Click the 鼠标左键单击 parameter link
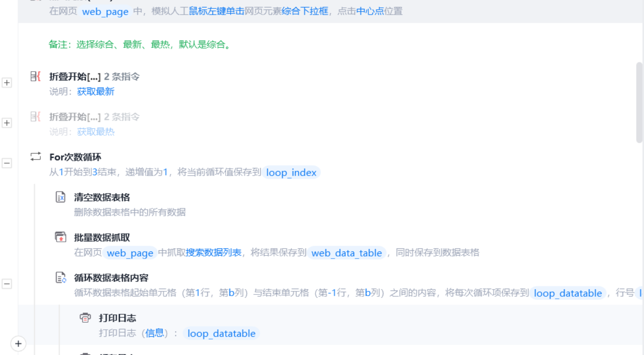644x355 pixels. [217, 11]
